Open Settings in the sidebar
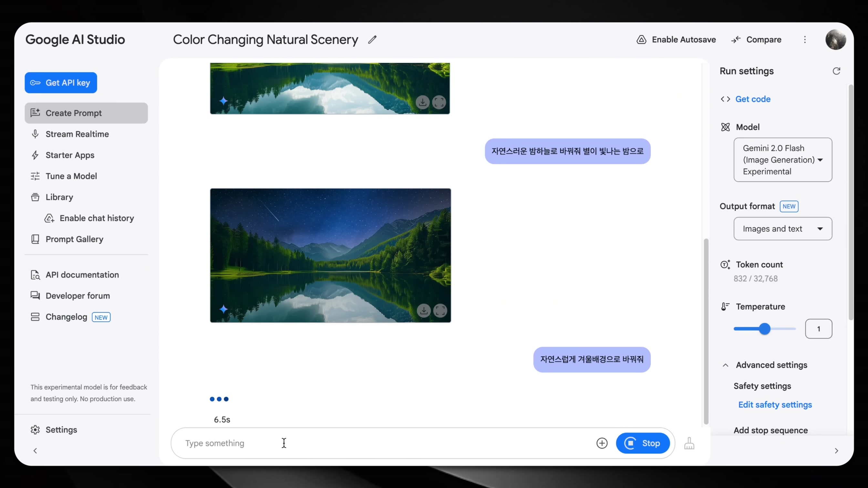 click(x=61, y=430)
